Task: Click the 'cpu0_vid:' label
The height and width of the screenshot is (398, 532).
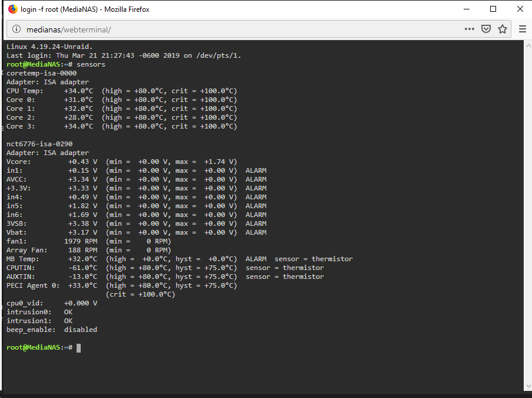Action: click(25, 303)
